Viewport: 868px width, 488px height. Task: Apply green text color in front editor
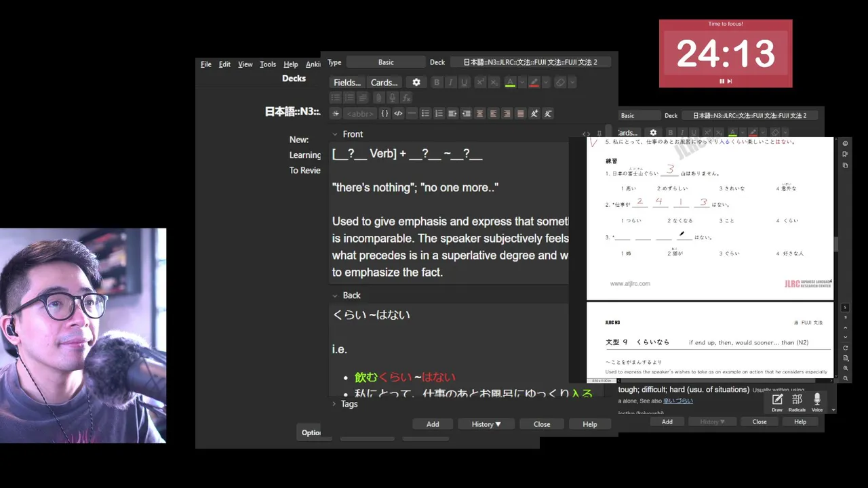pyautogui.click(x=510, y=82)
